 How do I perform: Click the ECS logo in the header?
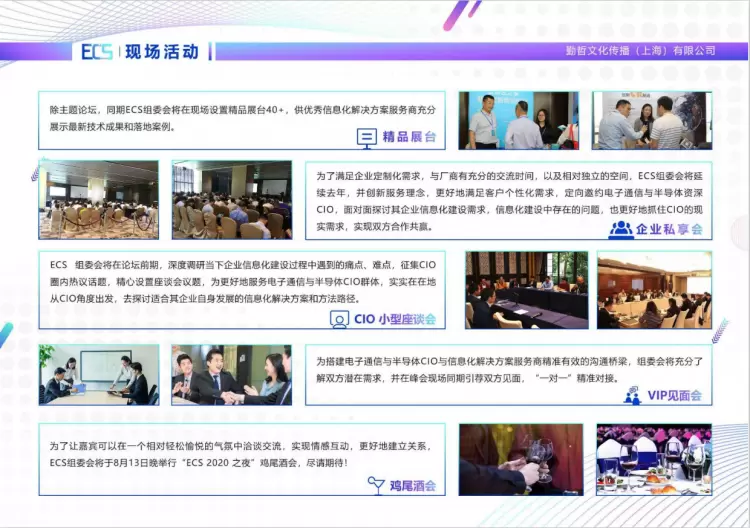coord(97,52)
